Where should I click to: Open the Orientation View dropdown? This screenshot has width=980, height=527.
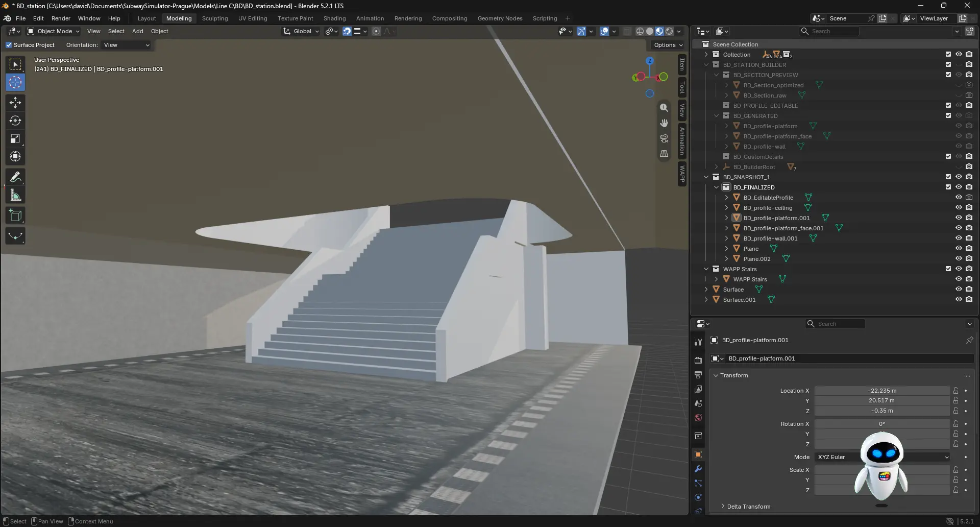coord(126,45)
